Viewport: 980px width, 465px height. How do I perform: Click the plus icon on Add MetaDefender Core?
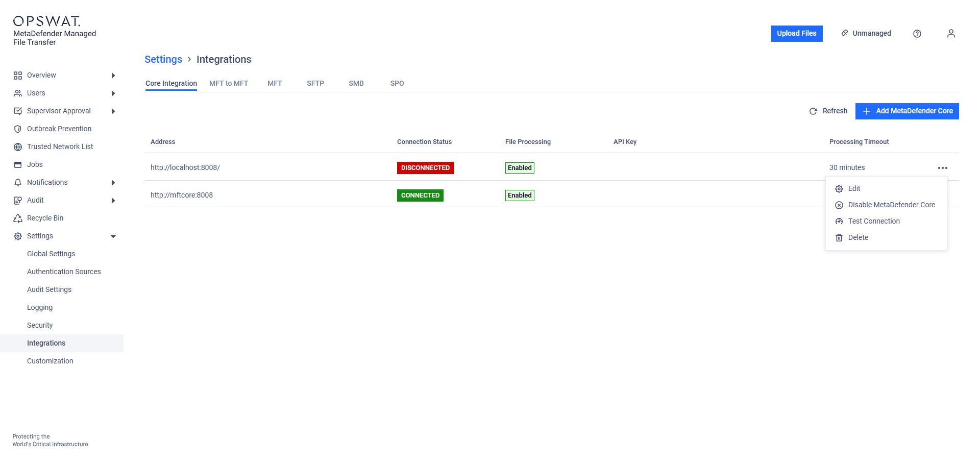(867, 111)
